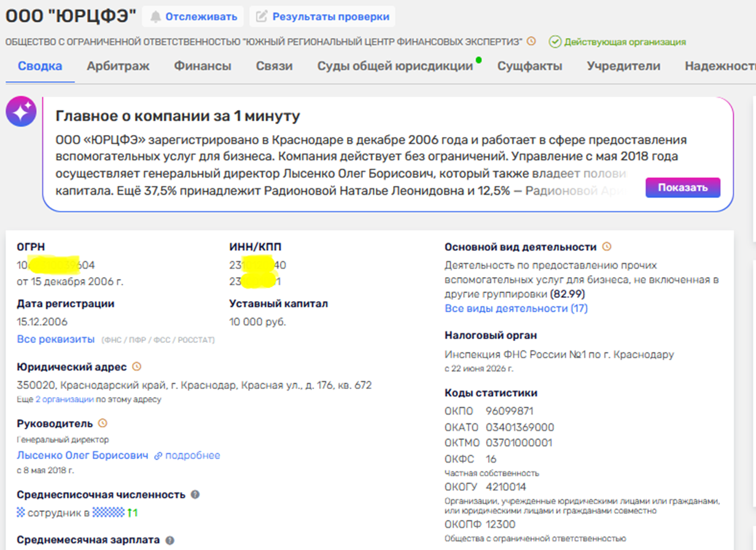Click the clock icon next to Основной вид деятельности
Image resolution: width=756 pixels, height=550 pixels.
point(607,247)
